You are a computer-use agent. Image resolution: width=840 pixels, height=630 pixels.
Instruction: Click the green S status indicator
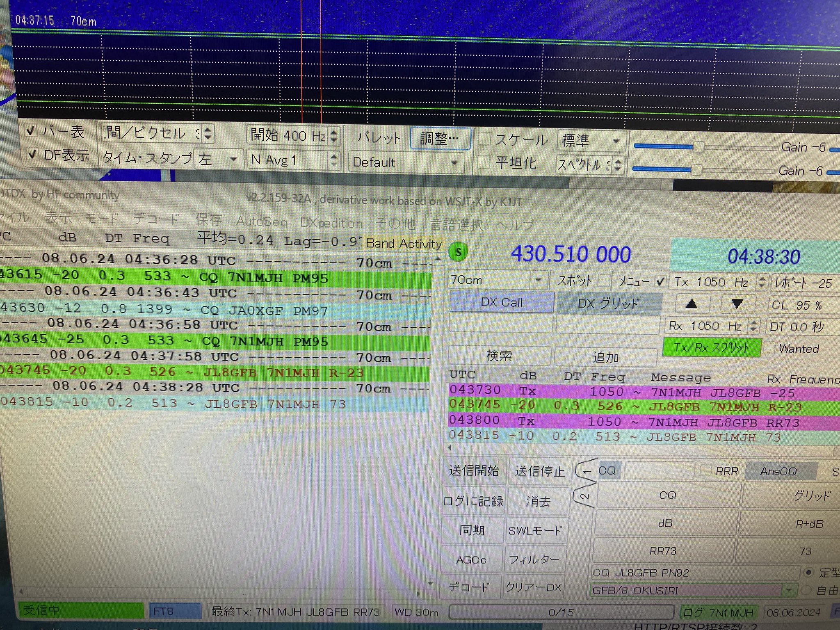[458, 252]
